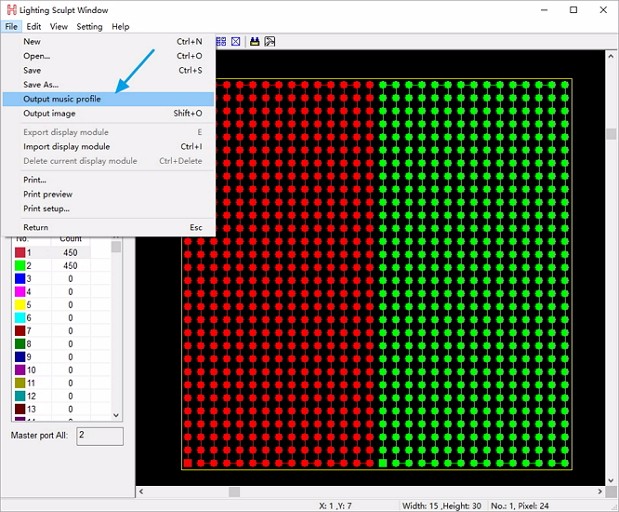This screenshot has height=512, width=619.
Task: Select Output image menu entry
Action: (x=108, y=113)
